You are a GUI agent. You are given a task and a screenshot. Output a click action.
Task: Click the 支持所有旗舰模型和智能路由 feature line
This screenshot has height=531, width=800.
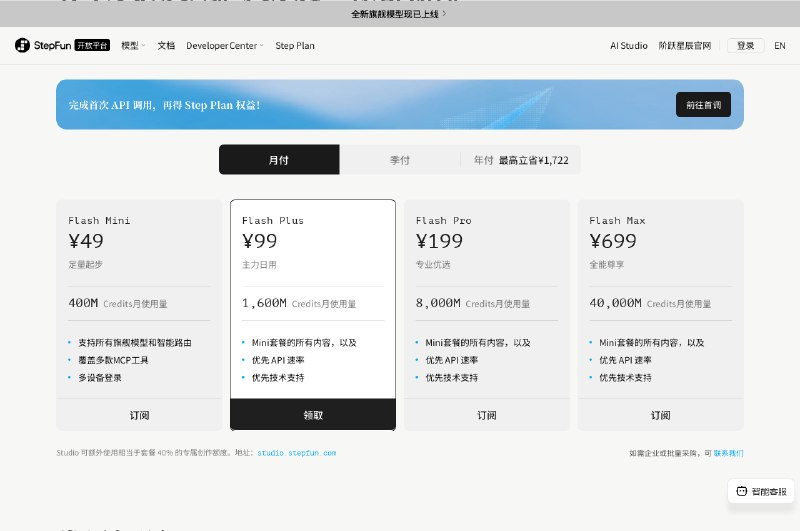click(135, 342)
